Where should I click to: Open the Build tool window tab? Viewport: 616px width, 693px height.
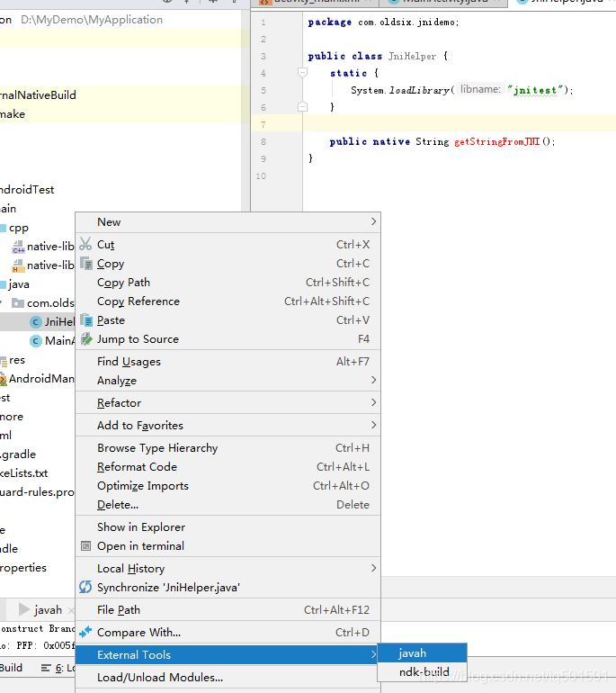11,668
